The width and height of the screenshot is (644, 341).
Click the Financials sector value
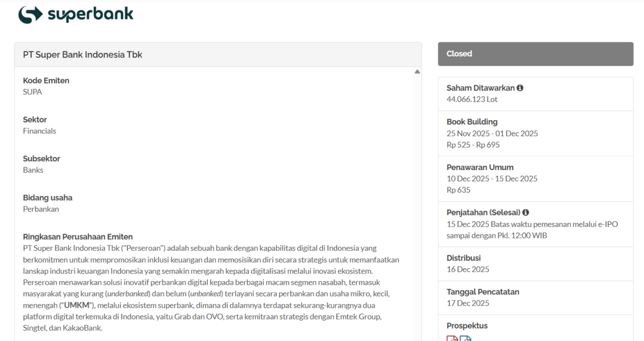coord(39,131)
